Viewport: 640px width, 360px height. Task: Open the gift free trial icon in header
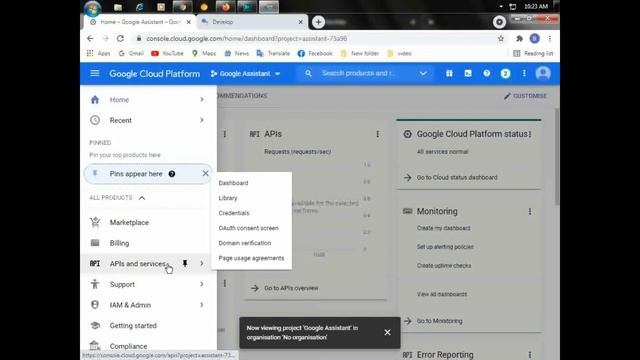click(449, 73)
